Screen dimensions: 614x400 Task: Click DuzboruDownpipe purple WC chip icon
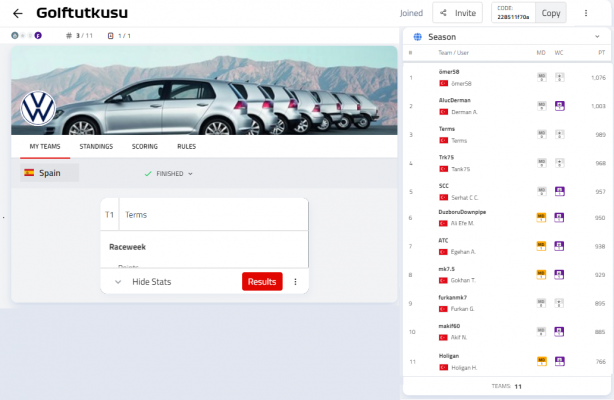(x=559, y=217)
